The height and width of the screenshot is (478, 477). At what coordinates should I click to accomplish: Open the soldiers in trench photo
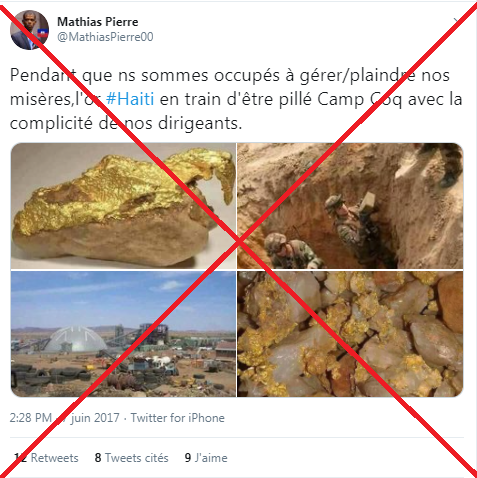point(350,206)
